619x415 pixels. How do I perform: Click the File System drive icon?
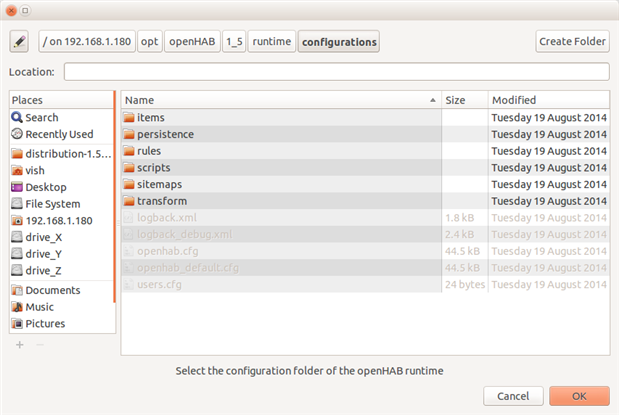click(x=17, y=204)
